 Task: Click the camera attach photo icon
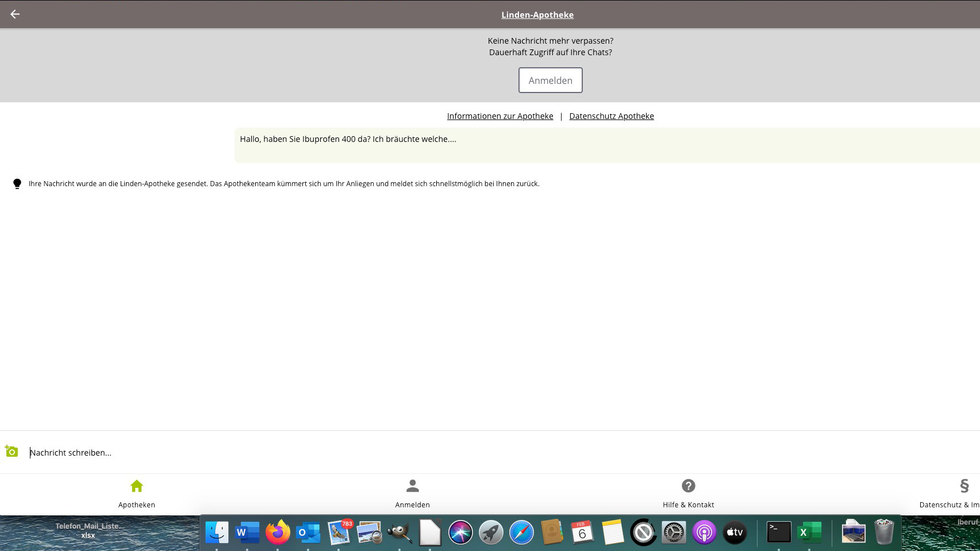coord(11,452)
